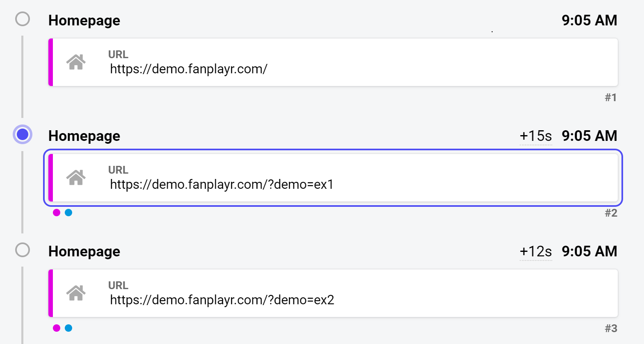Select the first Homepage timeline circle
The image size is (644, 344).
click(x=23, y=19)
